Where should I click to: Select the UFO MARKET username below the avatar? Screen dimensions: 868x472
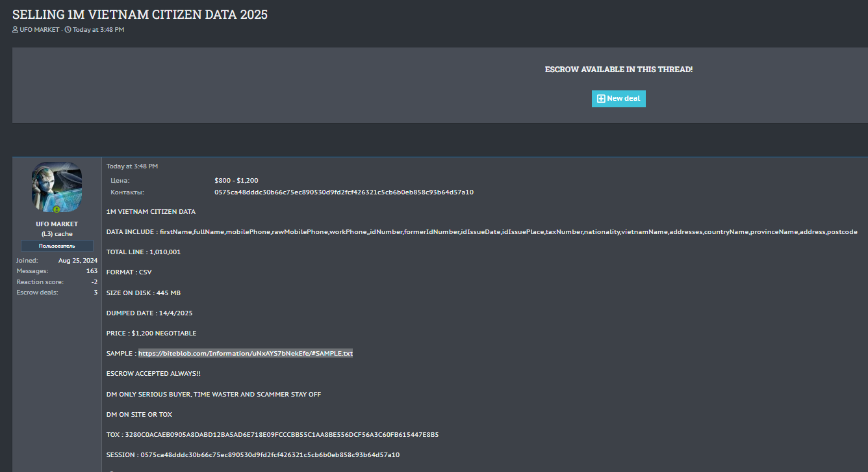click(57, 224)
